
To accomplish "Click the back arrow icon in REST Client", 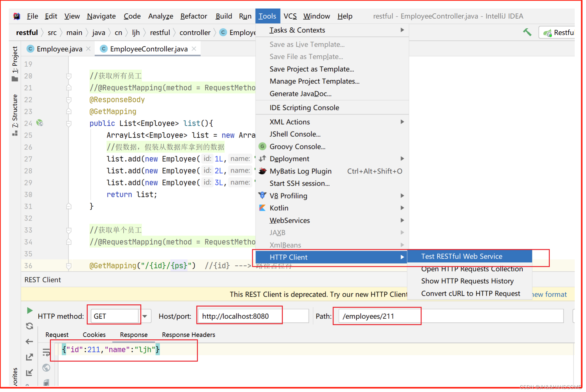I will tap(30, 341).
